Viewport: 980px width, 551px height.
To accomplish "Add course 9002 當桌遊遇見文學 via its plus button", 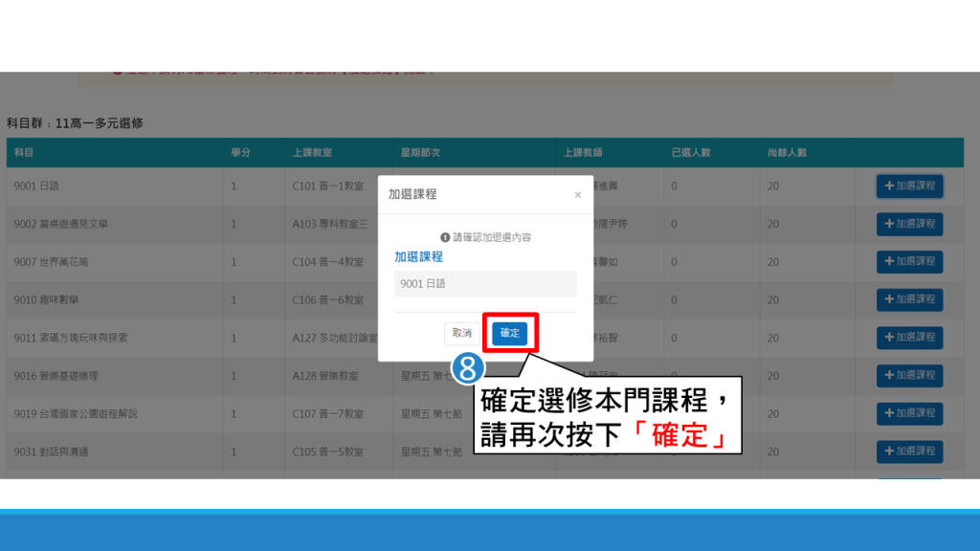I will click(909, 224).
